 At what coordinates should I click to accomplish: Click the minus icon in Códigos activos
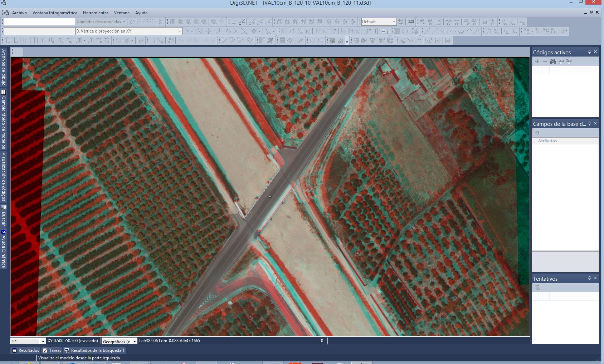pos(545,62)
